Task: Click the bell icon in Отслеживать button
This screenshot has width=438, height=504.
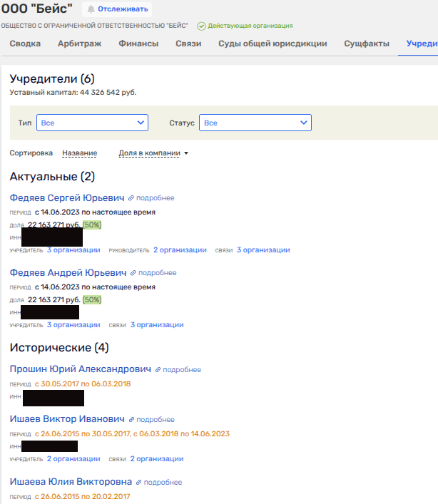Action: point(91,9)
